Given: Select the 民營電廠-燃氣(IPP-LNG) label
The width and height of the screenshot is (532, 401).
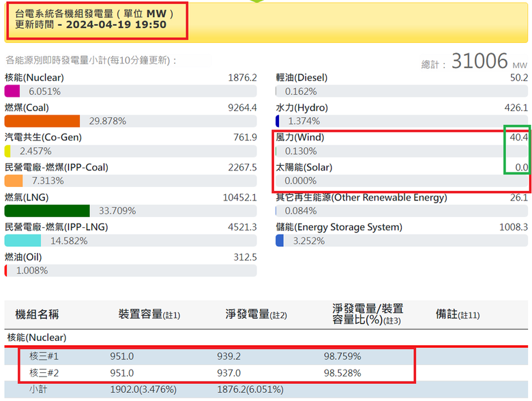Looking at the screenshot, I should (x=57, y=227).
